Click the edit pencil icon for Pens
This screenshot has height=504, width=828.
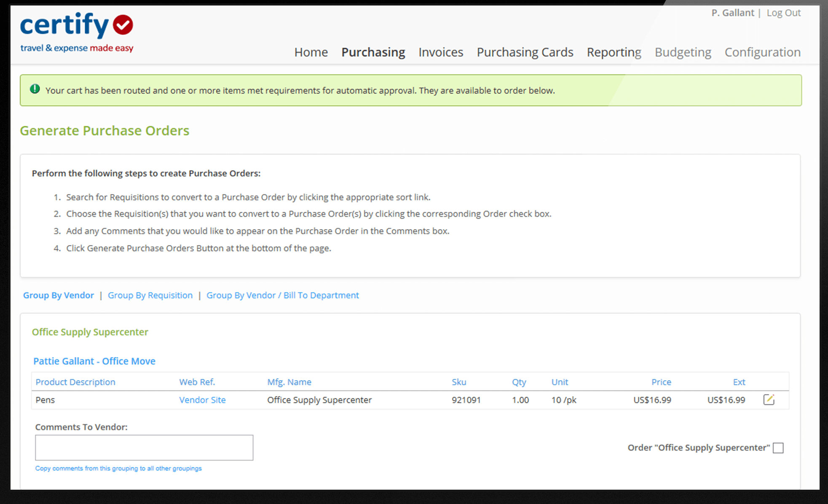tap(769, 400)
